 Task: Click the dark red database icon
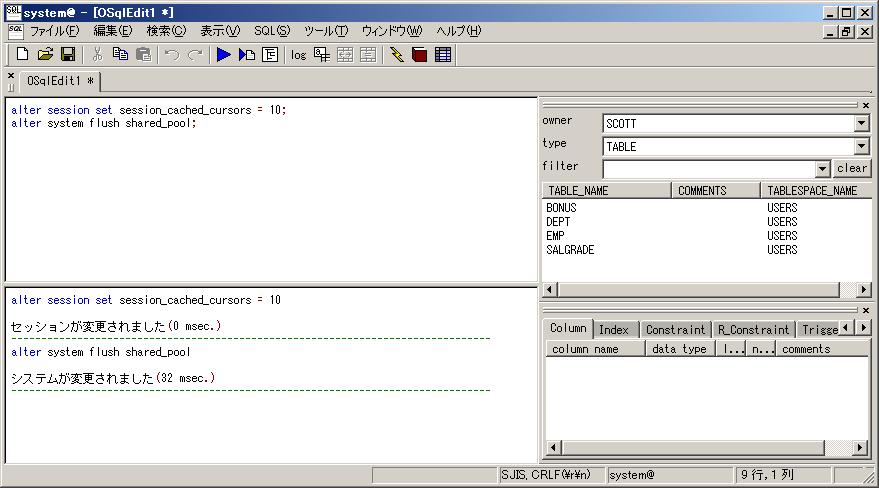point(420,55)
